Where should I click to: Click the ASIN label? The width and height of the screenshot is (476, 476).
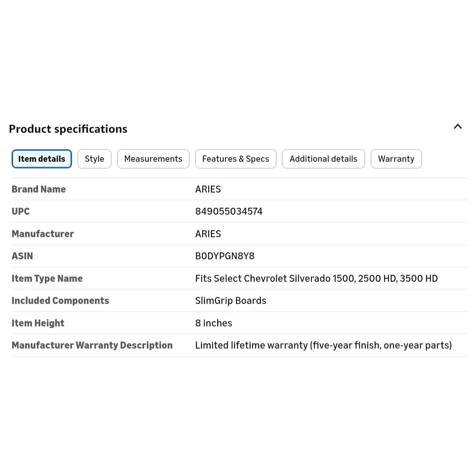(x=22, y=256)
